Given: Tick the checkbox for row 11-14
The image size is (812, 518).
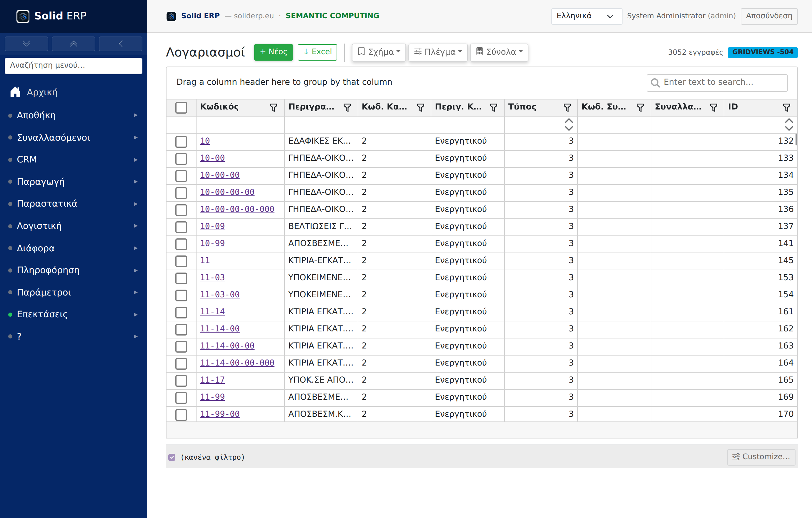Looking at the screenshot, I should point(181,312).
